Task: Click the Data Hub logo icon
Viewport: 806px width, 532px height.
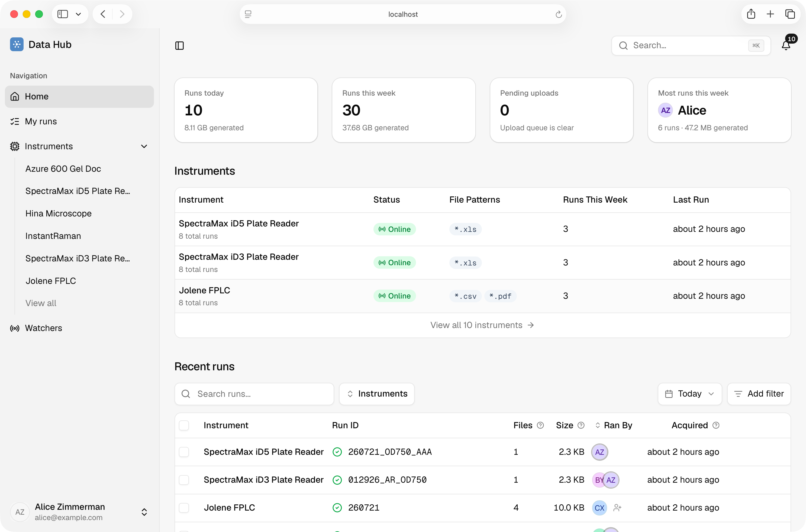Action: pos(17,44)
